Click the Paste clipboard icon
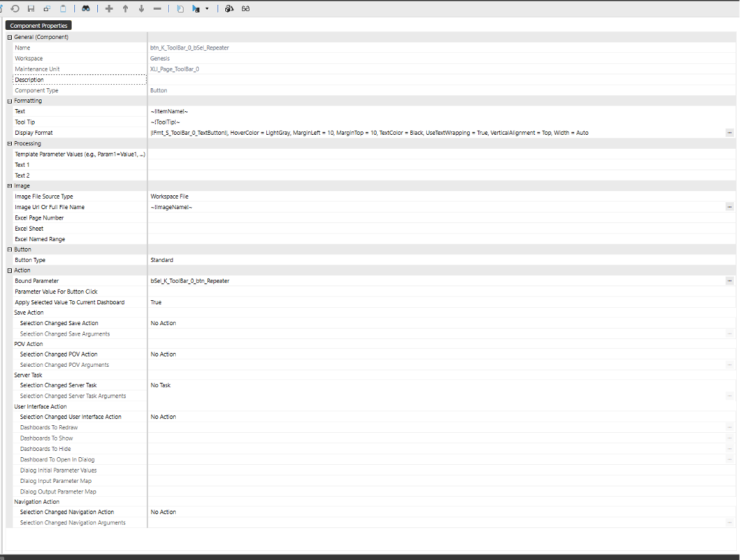The height and width of the screenshot is (560, 741). click(x=63, y=8)
